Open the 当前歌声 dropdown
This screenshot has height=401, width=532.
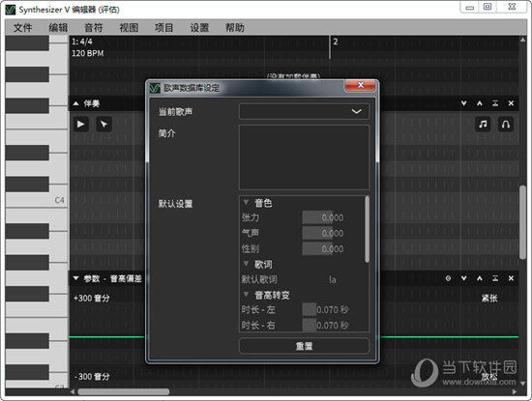tap(304, 111)
